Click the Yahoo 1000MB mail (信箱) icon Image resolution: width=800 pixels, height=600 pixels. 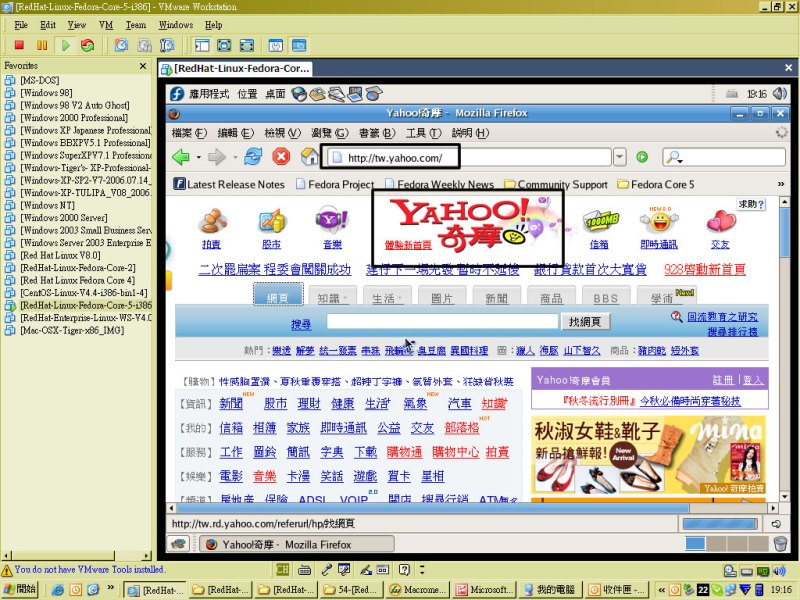pyautogui.click(x=600, y=221)
